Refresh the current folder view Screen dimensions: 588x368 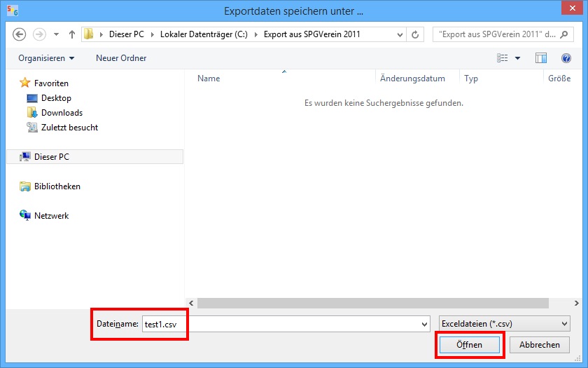pos(416,34)
